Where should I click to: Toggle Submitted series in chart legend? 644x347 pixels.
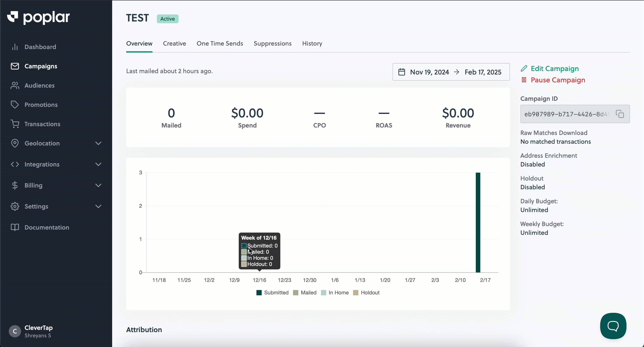pos(272,293)
